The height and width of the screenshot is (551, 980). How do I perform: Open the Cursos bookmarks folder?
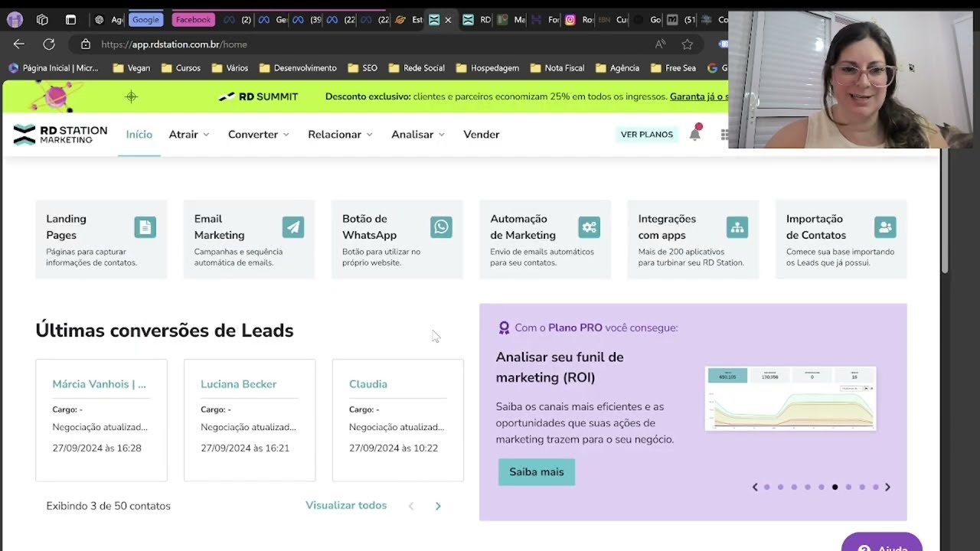181,68
